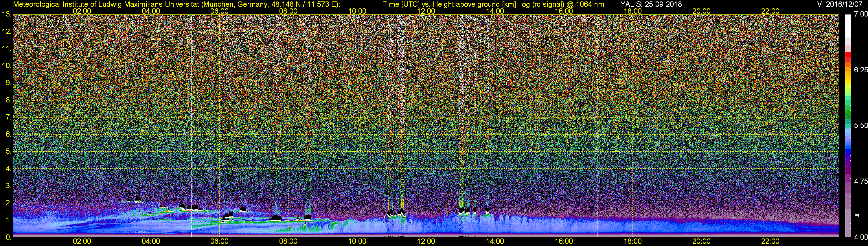Click the 7 km height axis label
The width and height of the screenshot is (868, 246).
pyautogui.click(x=8, y=117)
